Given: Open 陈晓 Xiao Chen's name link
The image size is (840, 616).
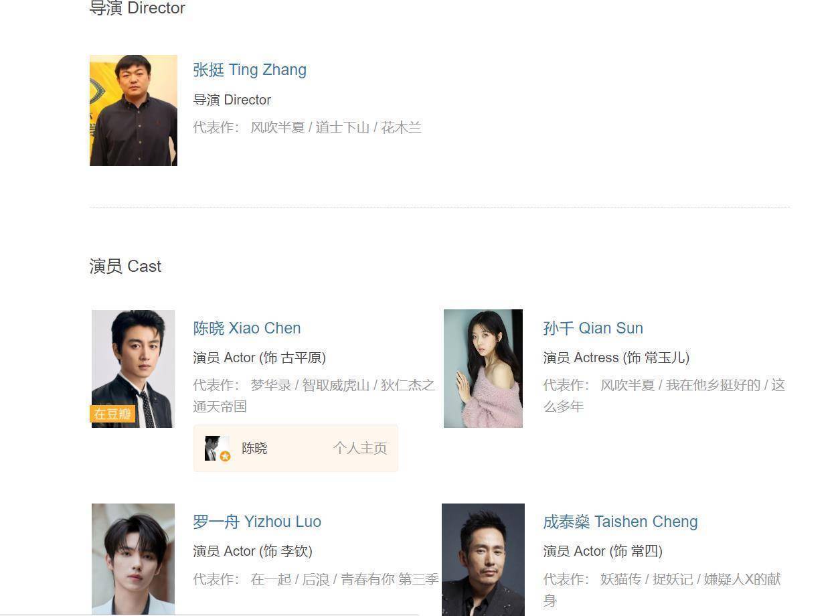Looking at the screenshot, I should click(x=247, y=328).
